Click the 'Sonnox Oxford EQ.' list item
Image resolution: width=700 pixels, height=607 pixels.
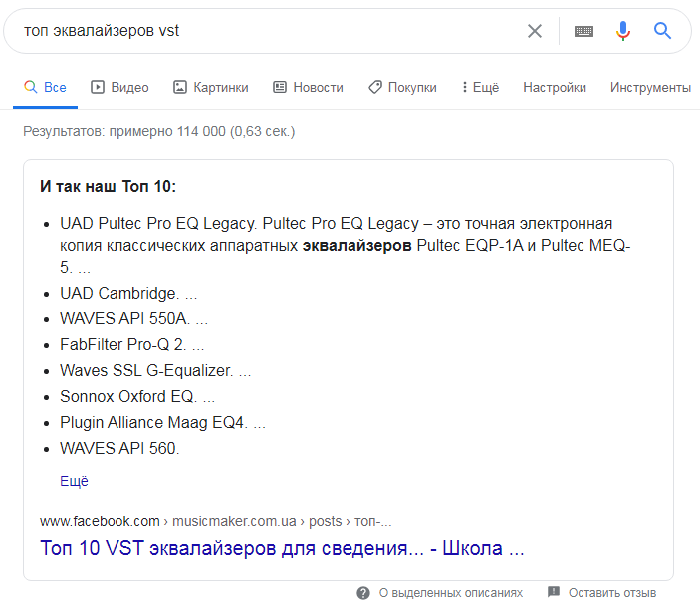(137, 396)
